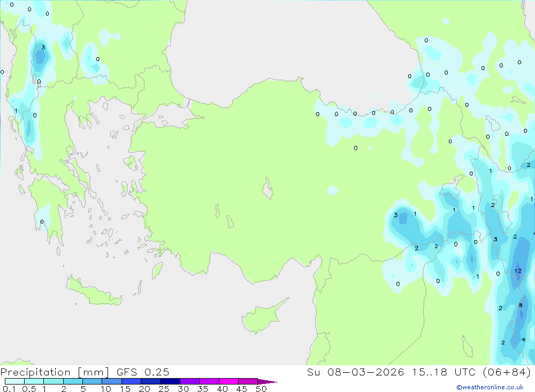Click the '0.1' legend scale label
This screenshot has width=535, height=392.
[x=9, y=389]
